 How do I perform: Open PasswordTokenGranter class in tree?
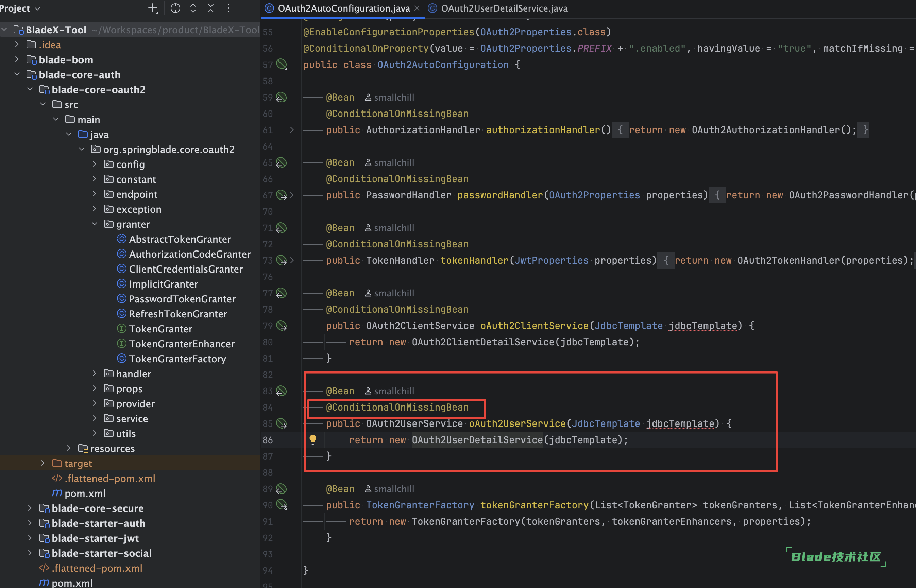tap(182, 299)
